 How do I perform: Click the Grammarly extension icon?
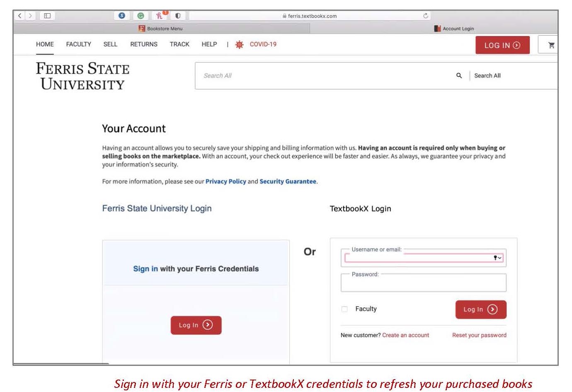pyautogui.click(x=141, y=16)
